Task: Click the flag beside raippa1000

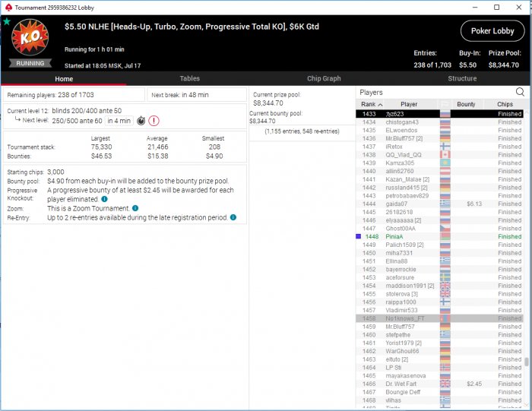Action: pyautogui.click(x=445, y=302)
